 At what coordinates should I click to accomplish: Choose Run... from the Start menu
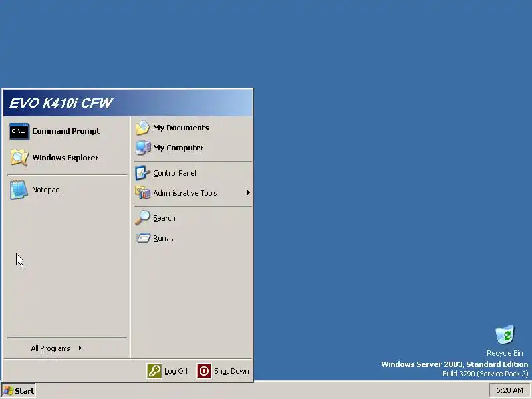point(163,238)
